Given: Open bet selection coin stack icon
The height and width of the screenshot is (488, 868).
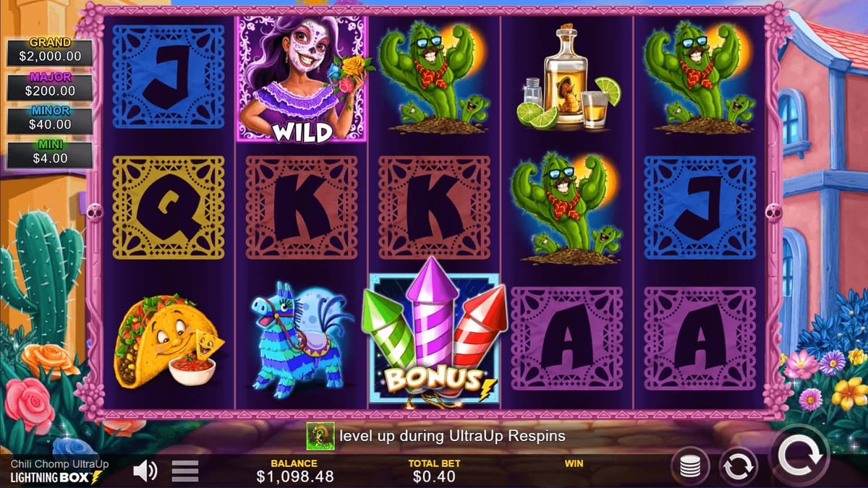Looking at the screenshot, I should pos(689,467).
